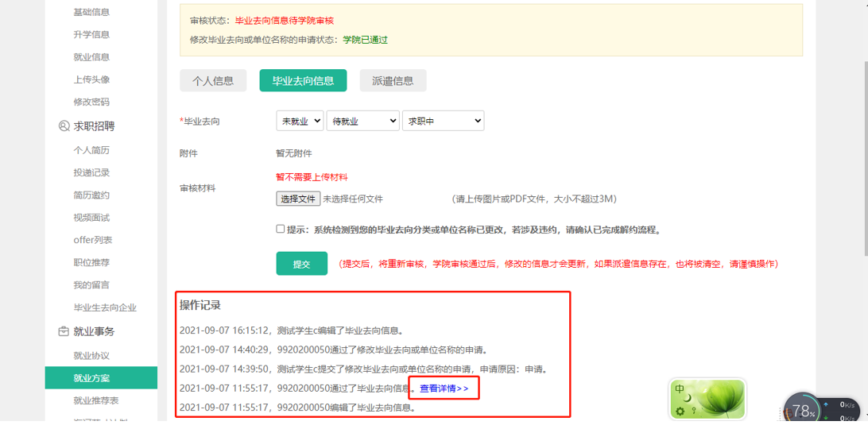The width and height of the screenshot is (868, 429).
Task: Open the 未就业 dropdown
Action: coord(300,121)
